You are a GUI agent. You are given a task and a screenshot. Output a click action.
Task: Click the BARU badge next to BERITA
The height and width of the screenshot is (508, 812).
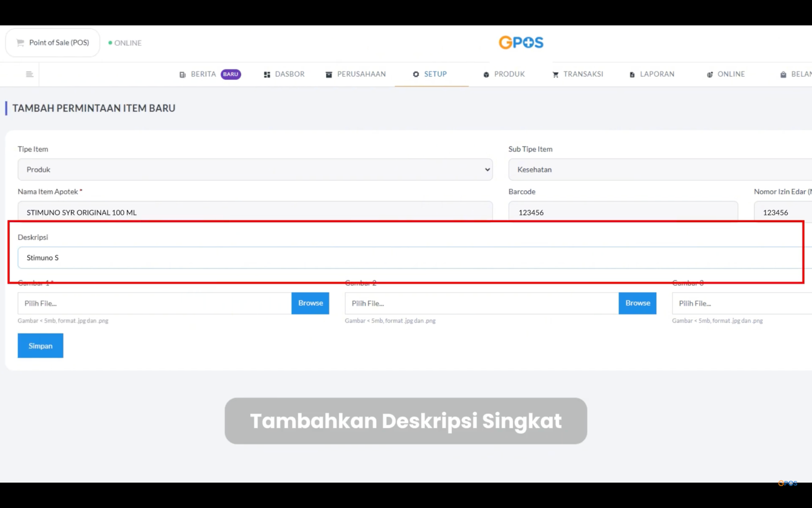coord(231,74)
